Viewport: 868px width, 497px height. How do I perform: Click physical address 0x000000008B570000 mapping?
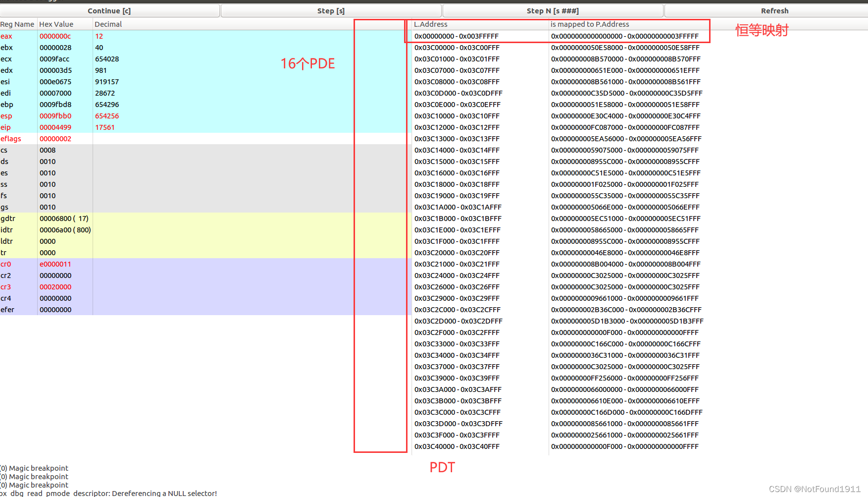click(626, 59)
